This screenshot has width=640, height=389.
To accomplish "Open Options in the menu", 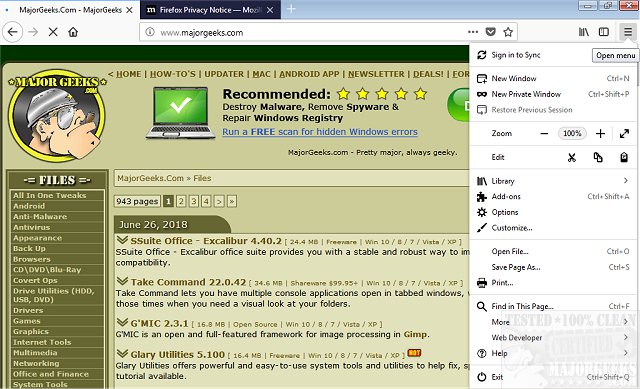I will 553,212.
